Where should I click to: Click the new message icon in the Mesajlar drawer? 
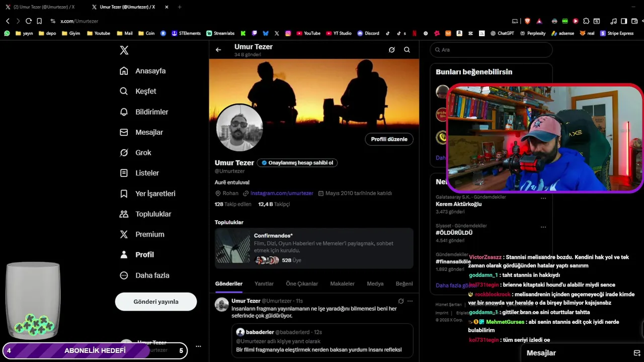click(636, 353)
